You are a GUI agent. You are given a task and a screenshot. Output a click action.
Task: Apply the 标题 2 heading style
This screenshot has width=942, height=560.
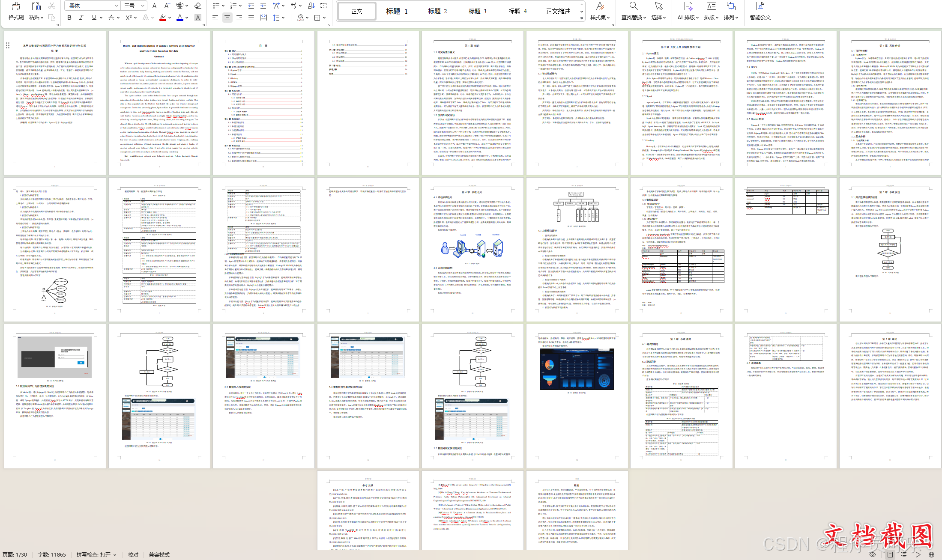point(437,11)
